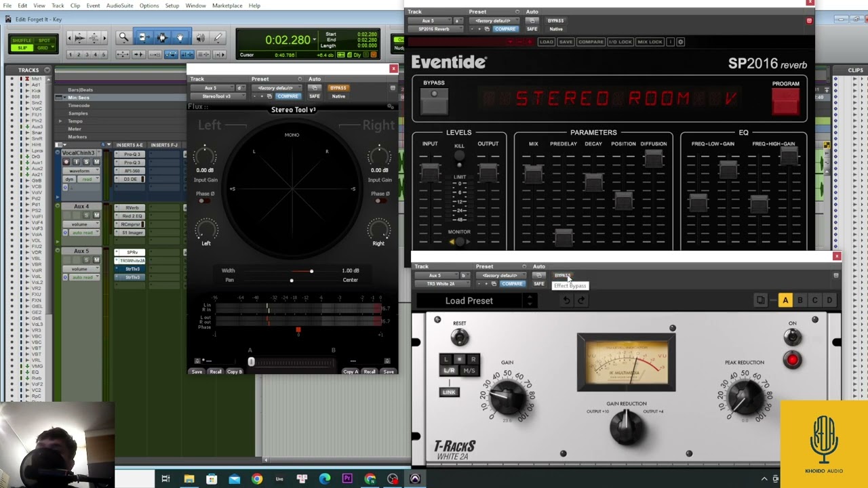Select the Grabber hand tool
Image resolution: width=868 pixels, height=488 pixels.
pyautogui.click(x=180, y=38)
